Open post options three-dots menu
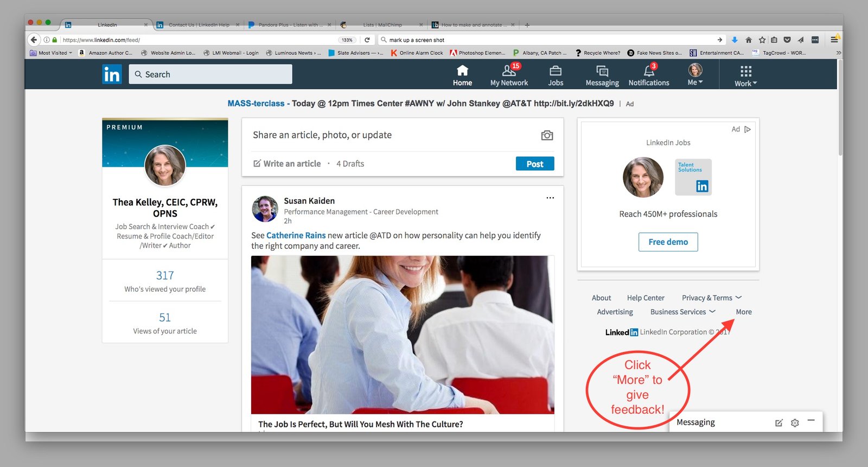This screenshot has height=467, width=868. point(550,198)
